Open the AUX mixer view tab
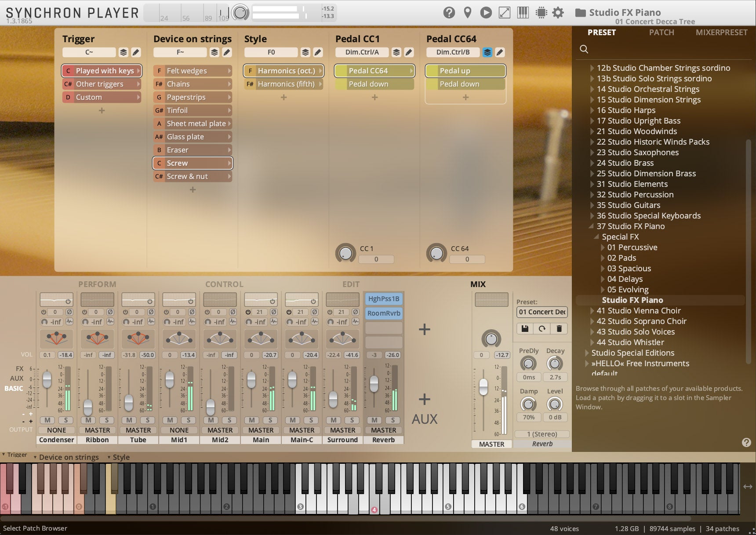Screen dimensions: 756x535 coord(17,378)
